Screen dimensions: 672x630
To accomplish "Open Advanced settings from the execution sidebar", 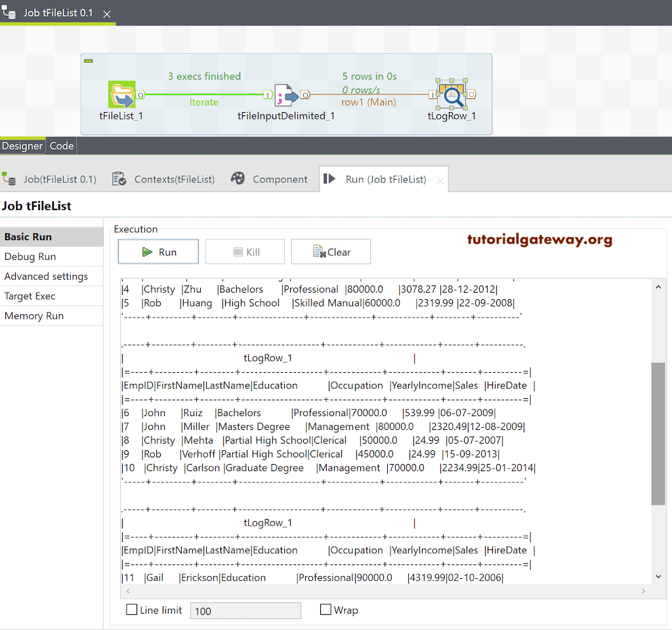I will point(46,276).
